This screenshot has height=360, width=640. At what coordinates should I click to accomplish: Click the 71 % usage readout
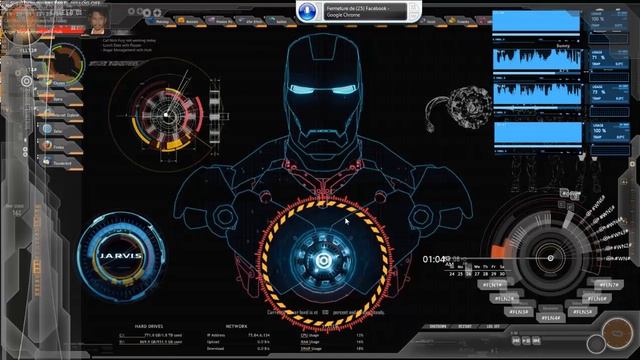(x=599, y=58)
